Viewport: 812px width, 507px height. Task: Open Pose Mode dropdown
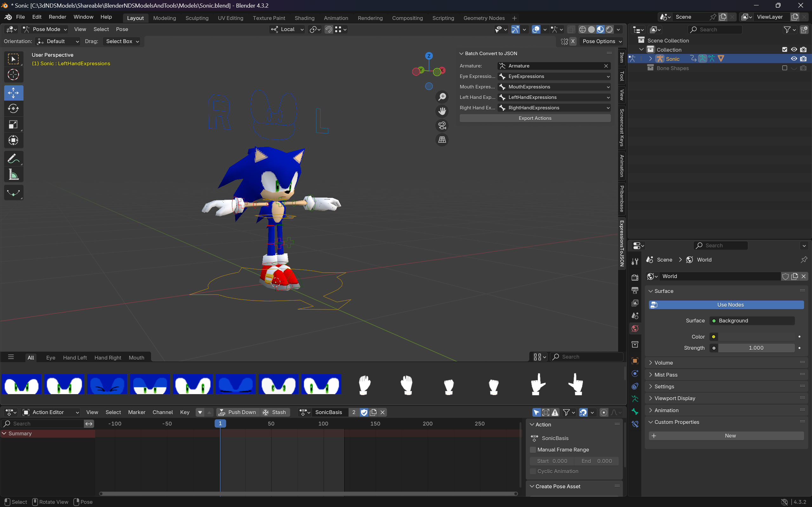pos(45,29)
